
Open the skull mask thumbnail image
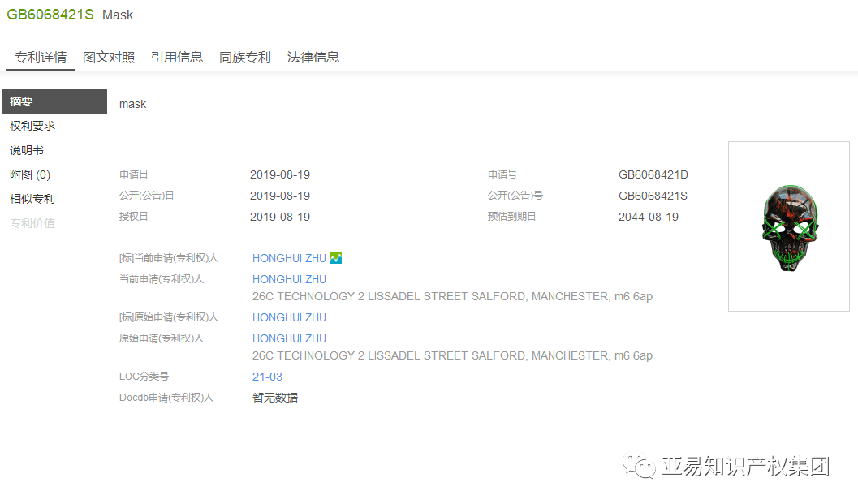788,226
